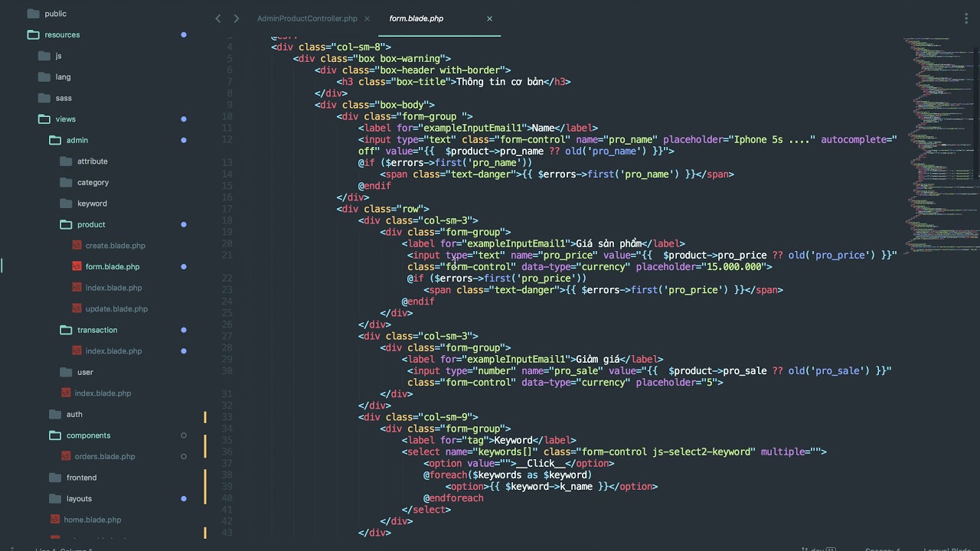Click the layouts folder icon
The height and width of the screenshot is (551, 980).
click(54, 498)
